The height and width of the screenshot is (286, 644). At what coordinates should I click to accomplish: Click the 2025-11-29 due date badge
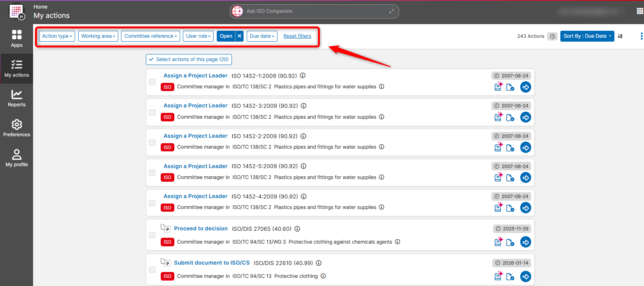(512, 229)
